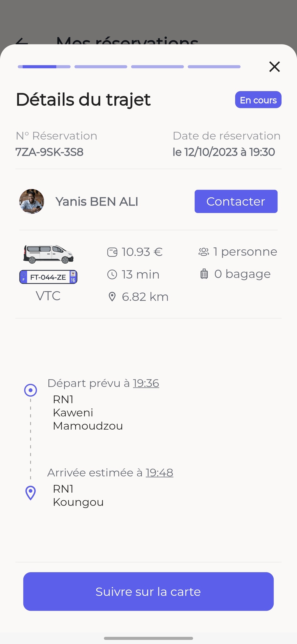This screenshot has height=644, width=297.
Task: Close the trip details sheet
Action: [x=274, y=67]
